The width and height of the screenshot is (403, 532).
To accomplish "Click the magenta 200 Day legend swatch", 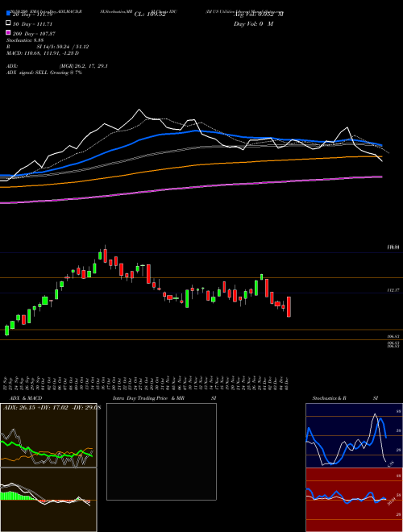I will pyautogui.click(x=9, y=32).
